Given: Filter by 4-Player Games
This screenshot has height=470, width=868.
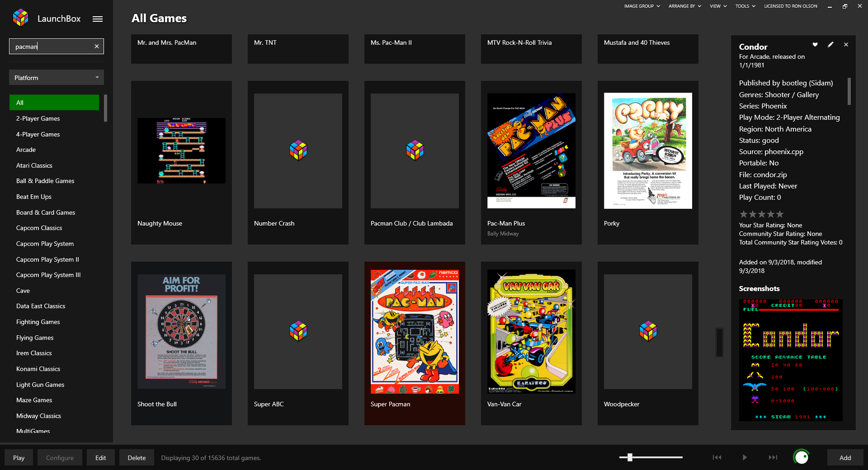Looking at the screenshot, I should point(38,134).
